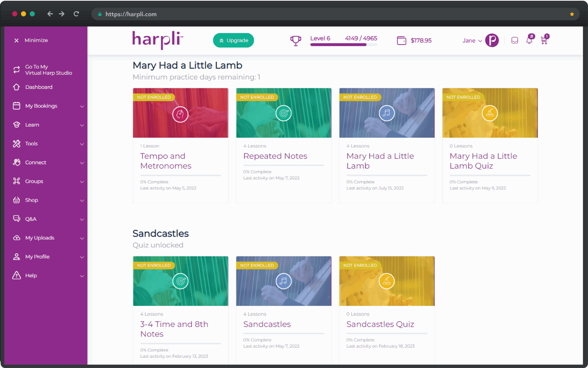
Task: Expand the My Uploads submenu chevron
Action: [82, 238]
